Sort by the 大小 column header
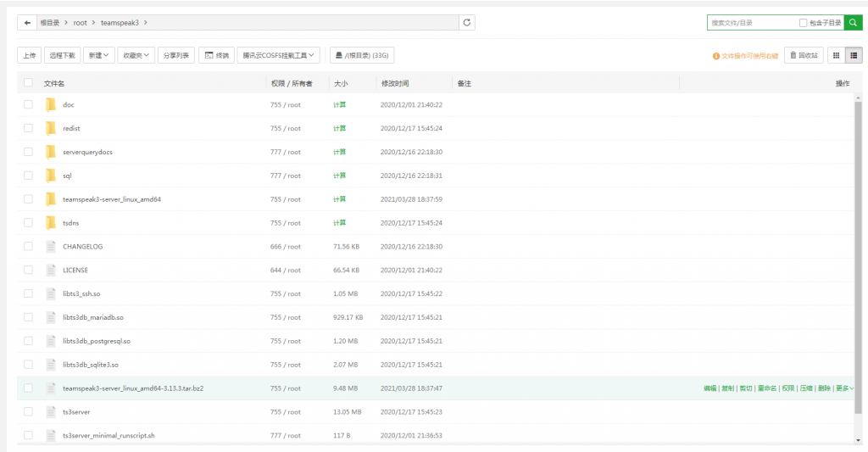 pyautogui.click(x=341, y=84)
